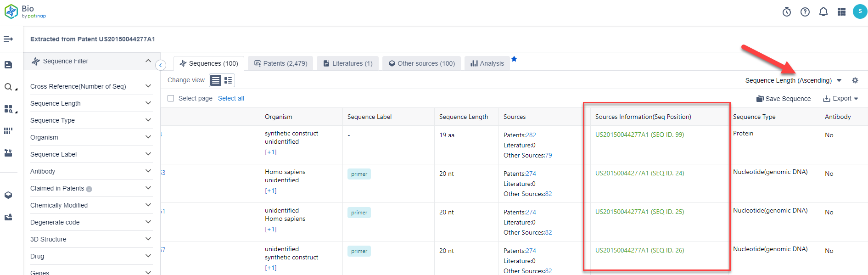Switch to detailed list view icon
The width and height of the screenshot is (868, 275).
point(228,80)
